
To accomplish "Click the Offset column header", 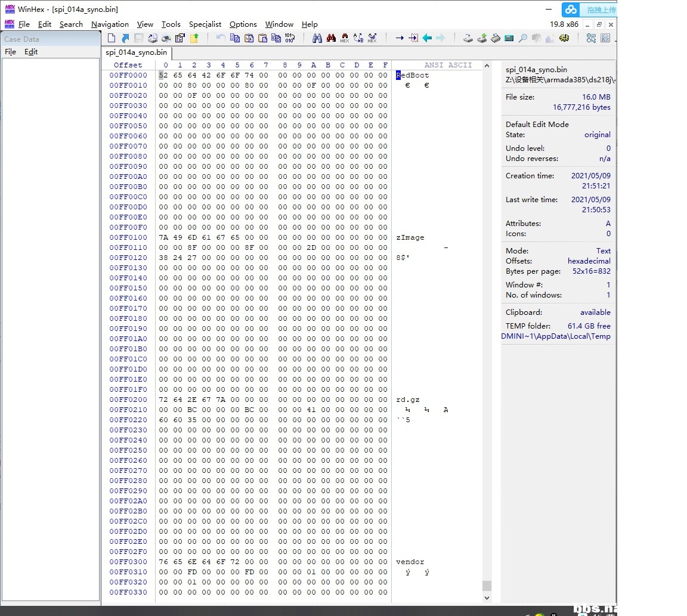I will click(128, 65).
